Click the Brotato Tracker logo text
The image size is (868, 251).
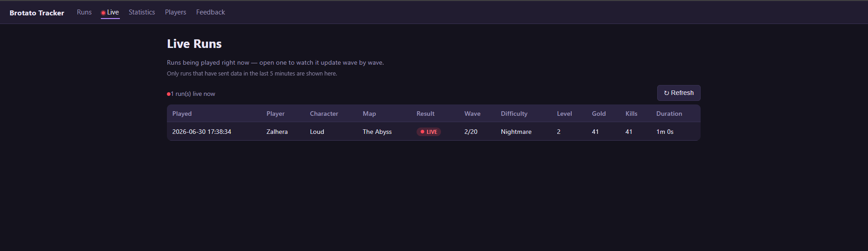point(37,13)
